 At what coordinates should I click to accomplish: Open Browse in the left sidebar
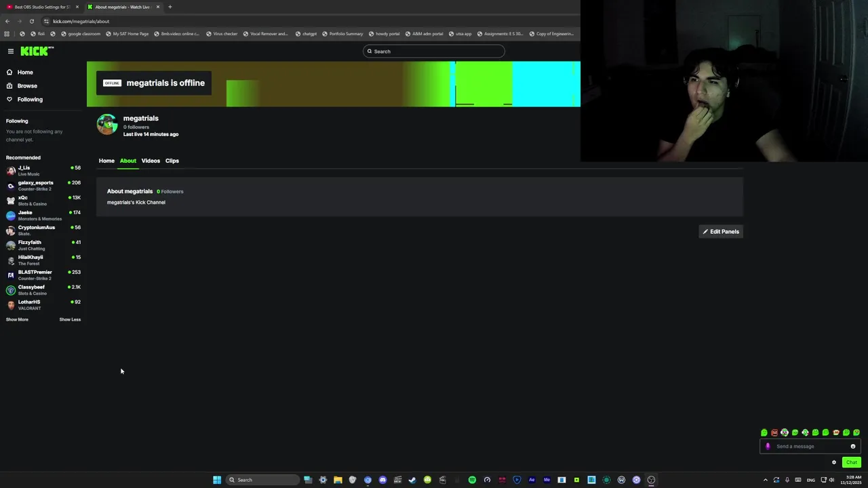27,86
